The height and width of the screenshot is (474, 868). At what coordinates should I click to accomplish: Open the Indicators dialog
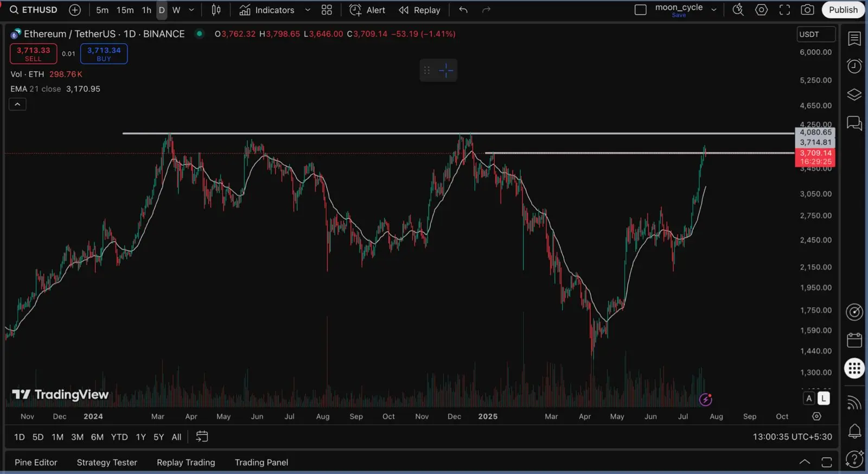pos(267,10)
